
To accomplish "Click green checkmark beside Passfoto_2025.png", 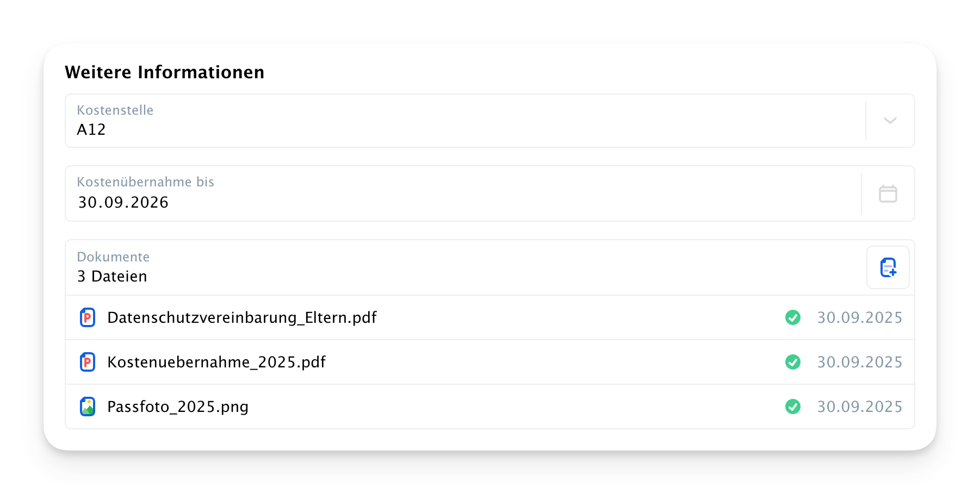I will (793, 407).
